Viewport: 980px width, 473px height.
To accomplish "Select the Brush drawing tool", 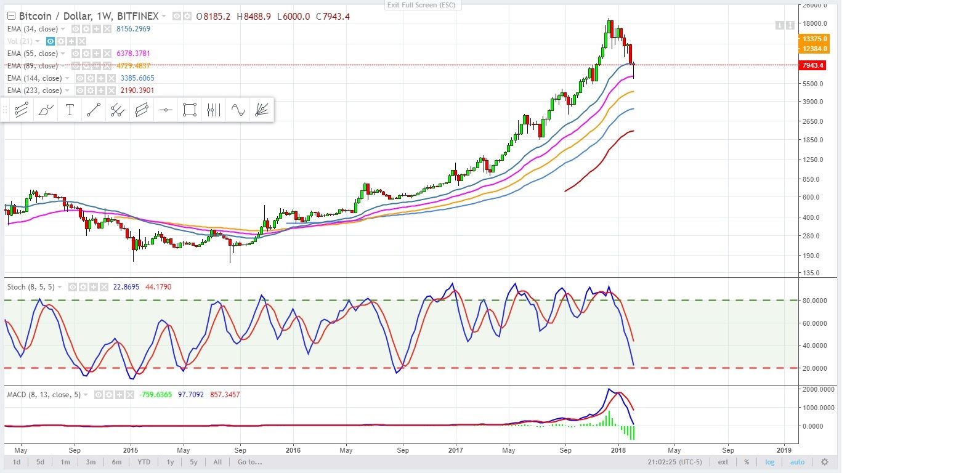I will point(46,110).
